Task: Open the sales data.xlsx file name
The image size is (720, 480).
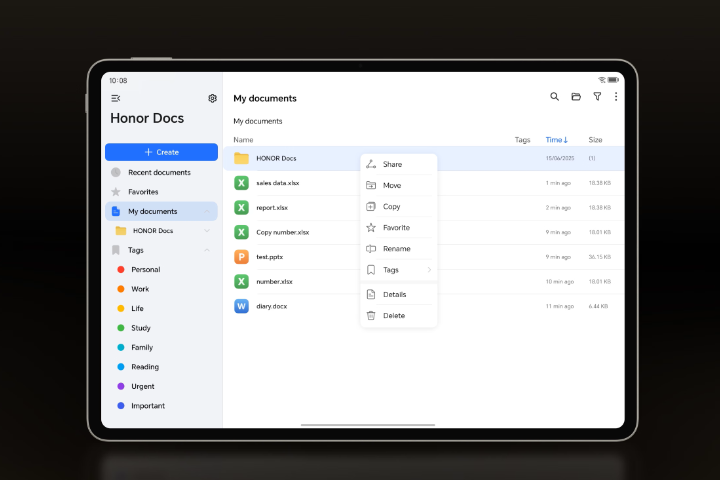Action: pyautogui.click(x=277, y=183)
